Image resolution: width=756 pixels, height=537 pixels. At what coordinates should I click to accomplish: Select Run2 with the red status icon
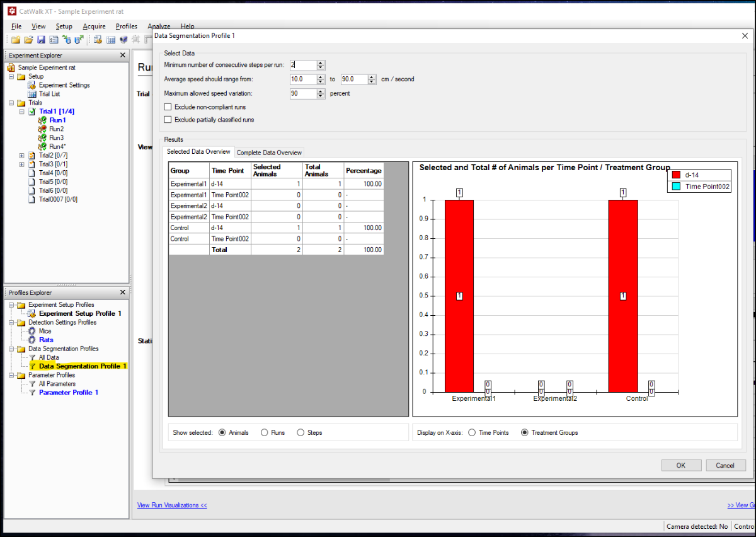click(x=56, y=129)
